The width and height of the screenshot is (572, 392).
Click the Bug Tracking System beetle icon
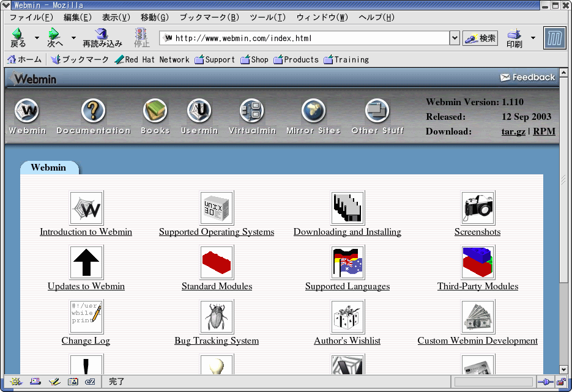pos(217,317)
